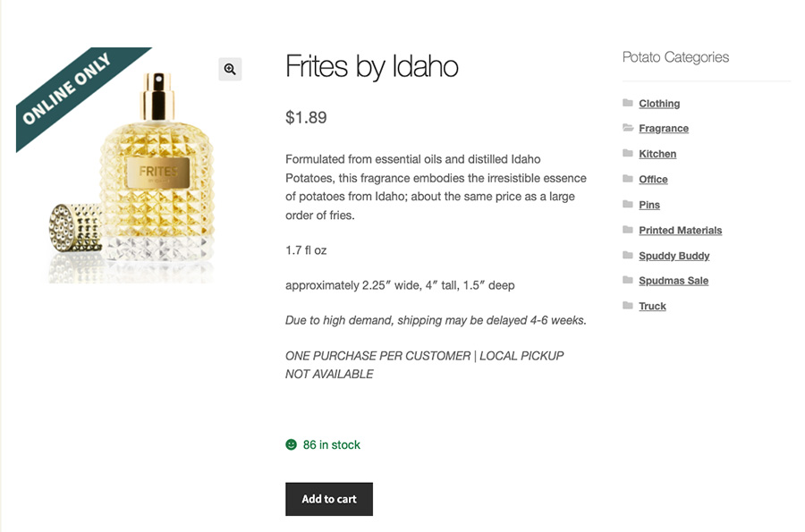The width and height of the screenshot is (805, 532).
Task: Click the folder icon beside Clothing
Action: 627,103
